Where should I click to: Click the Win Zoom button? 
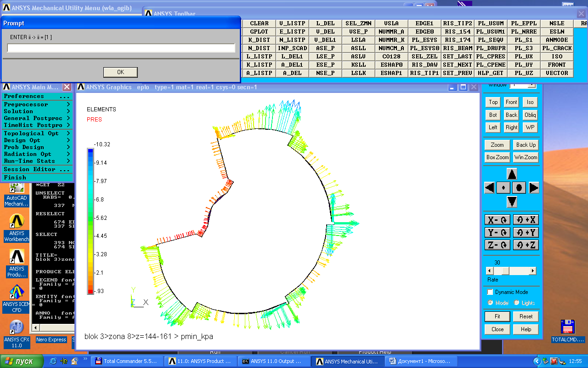pyautogui.click(x=526, y=157)
